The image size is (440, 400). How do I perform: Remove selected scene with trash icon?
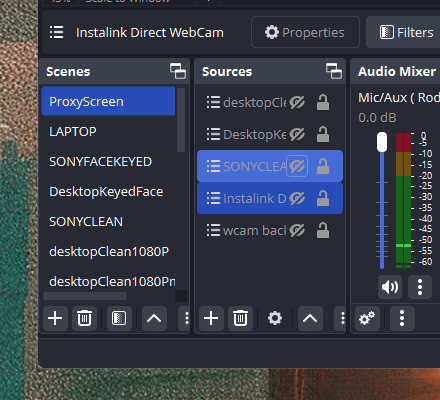click(84, 318)
